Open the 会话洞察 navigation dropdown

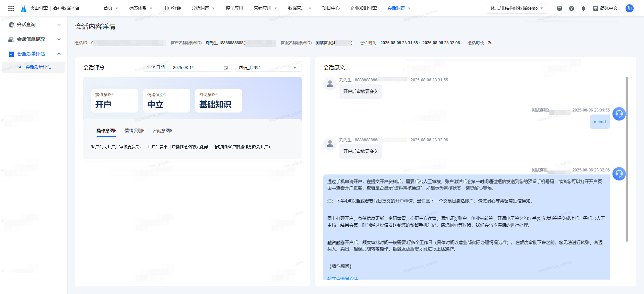coord(399,8)
